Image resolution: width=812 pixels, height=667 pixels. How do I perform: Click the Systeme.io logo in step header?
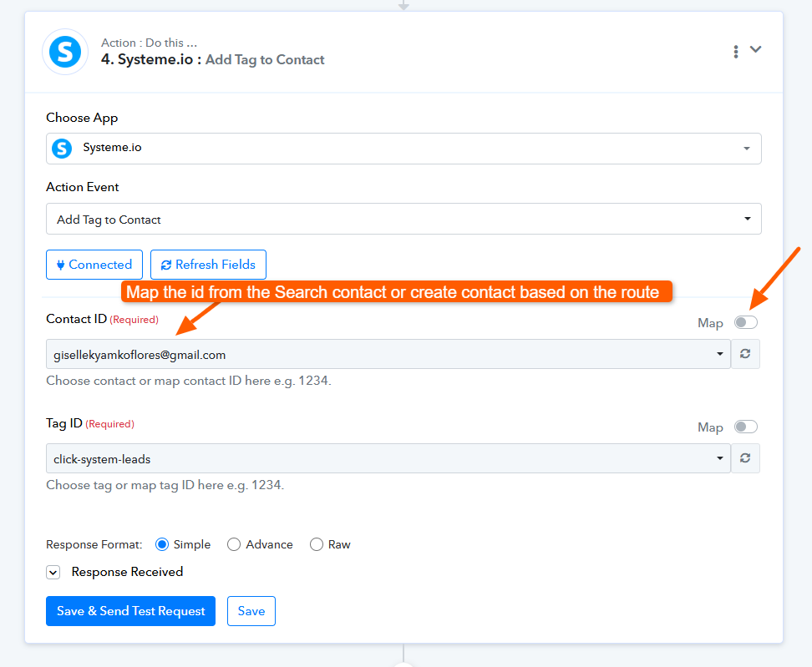64,52
